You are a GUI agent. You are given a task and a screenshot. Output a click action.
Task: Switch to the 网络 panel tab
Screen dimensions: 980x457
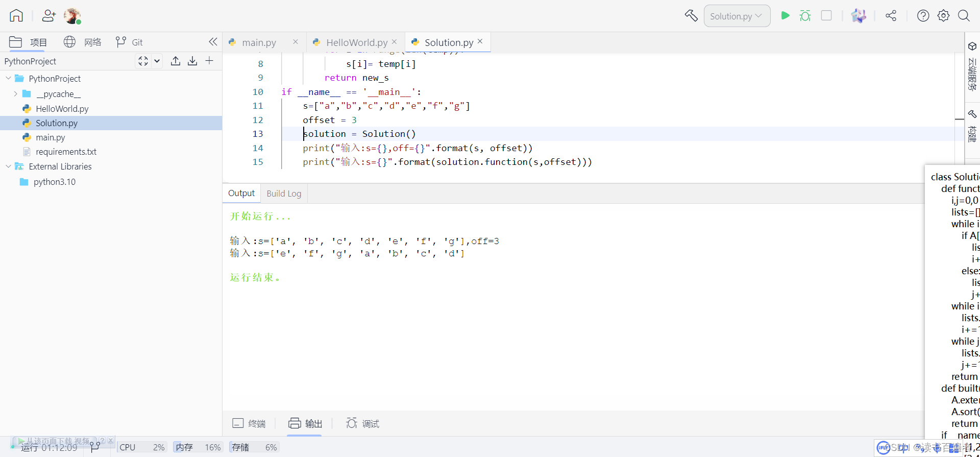pyautogui.click(x=83, y=42)
